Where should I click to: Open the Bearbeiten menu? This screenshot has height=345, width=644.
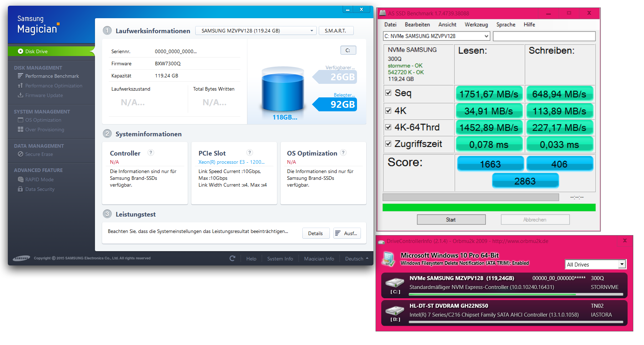click(x=417, y=25)
